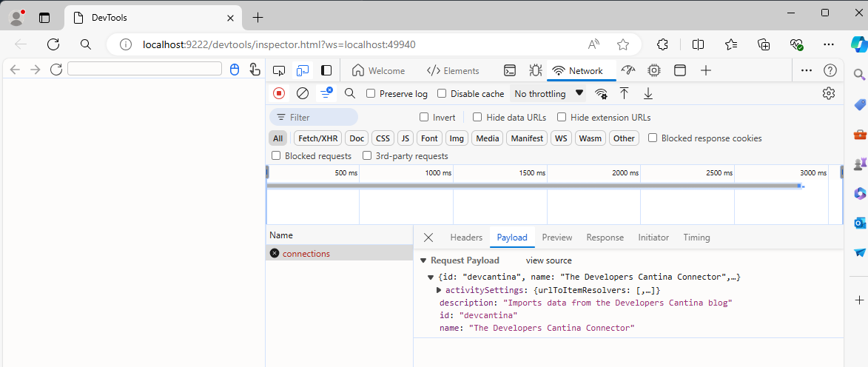Clear the network log
This screenshot has width=868, height=367.
[302, 93]
